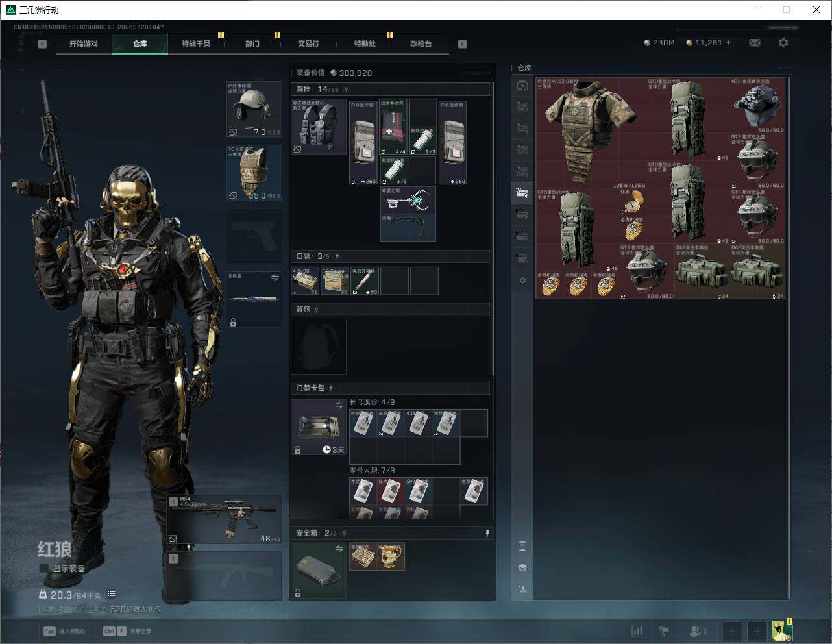Open warehouse sidebar settings gear
Screen dimensions: 832x644
pyautogui.click(x=522, y=280)
